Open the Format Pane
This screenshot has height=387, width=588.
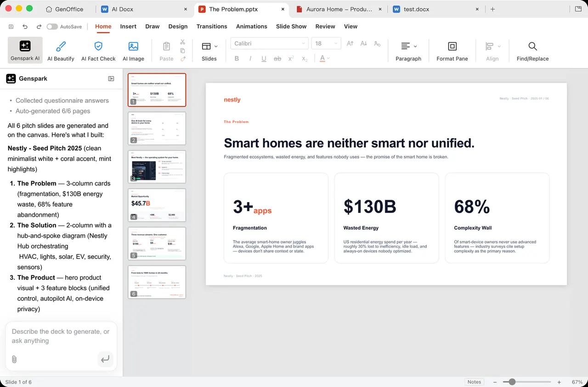[x=452, y=50]
